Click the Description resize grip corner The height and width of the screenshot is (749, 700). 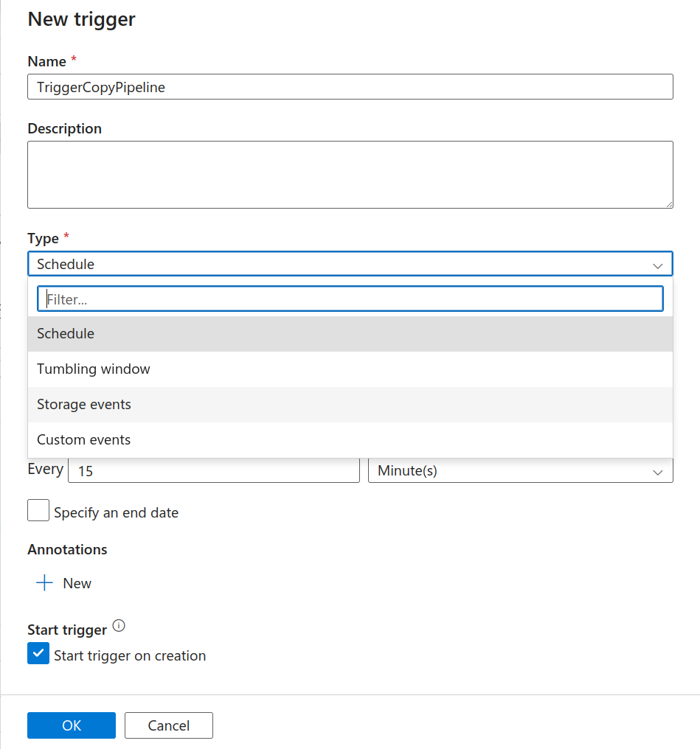tap(669, 204)
